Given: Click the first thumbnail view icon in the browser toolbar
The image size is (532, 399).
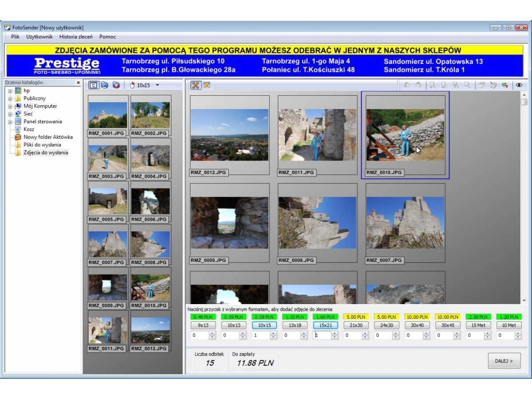Looking at the screenshot, I should (94, 85).
